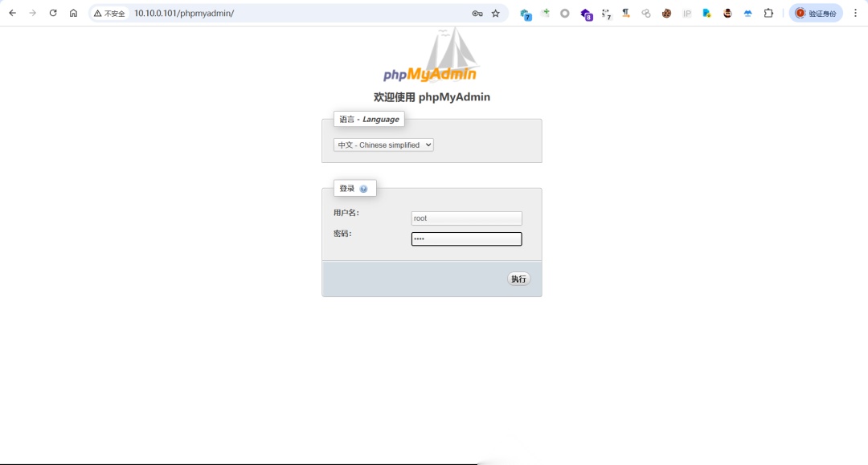Click the pilcrow paragraph extension icon
The image size is (868, 465).
(x=625, y=13)
